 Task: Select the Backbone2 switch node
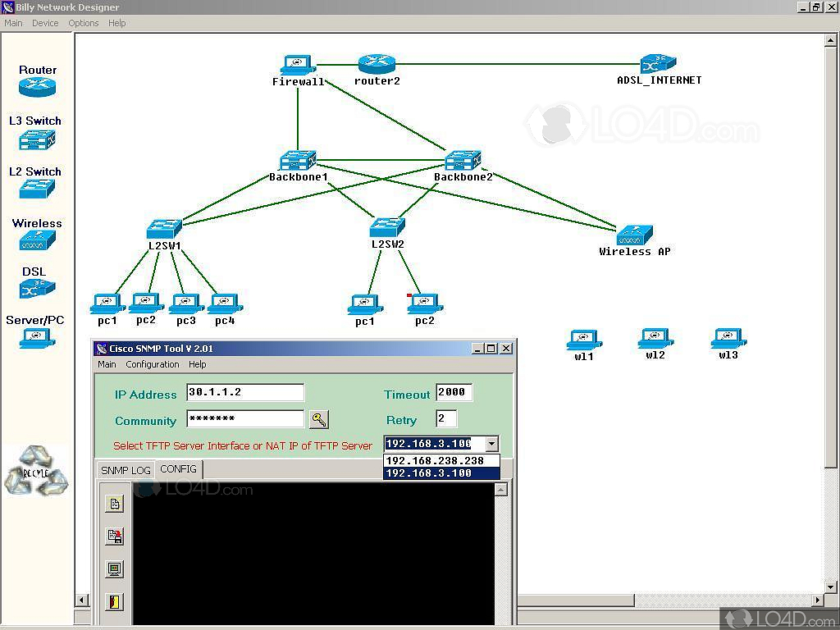point(463,160)
